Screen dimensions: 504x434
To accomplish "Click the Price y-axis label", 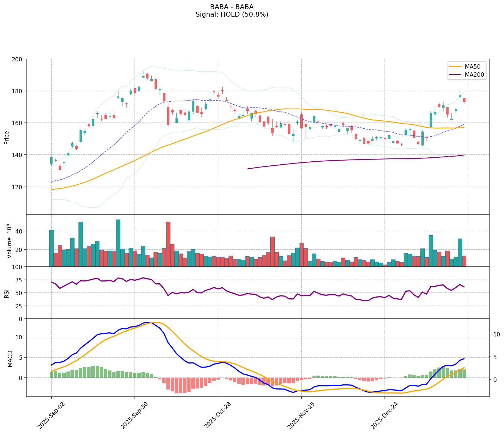I will 7,138.
